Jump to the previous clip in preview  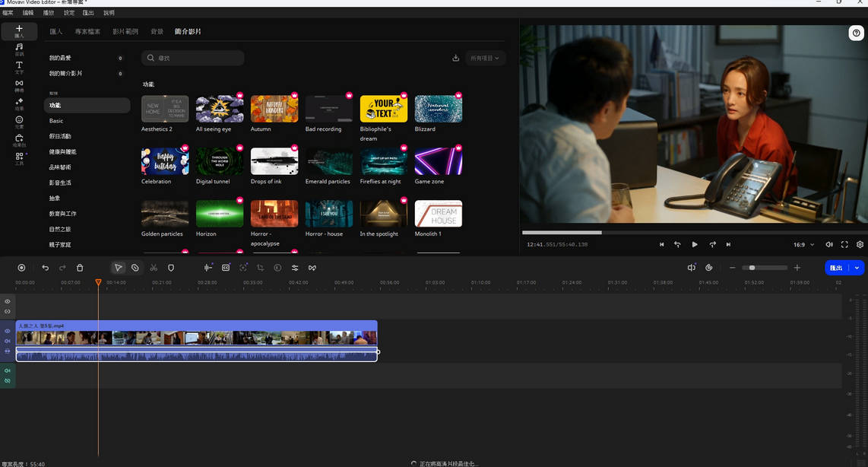661,244
